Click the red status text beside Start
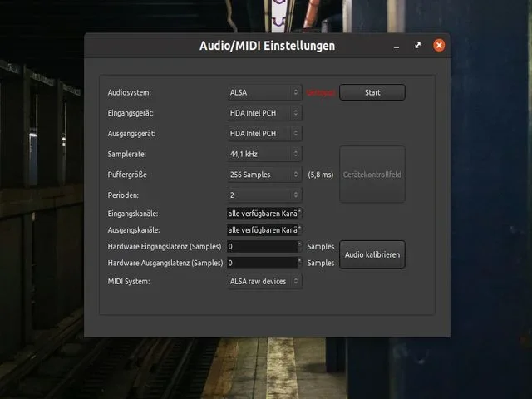532x399 pixels. (x=321, y=92)
